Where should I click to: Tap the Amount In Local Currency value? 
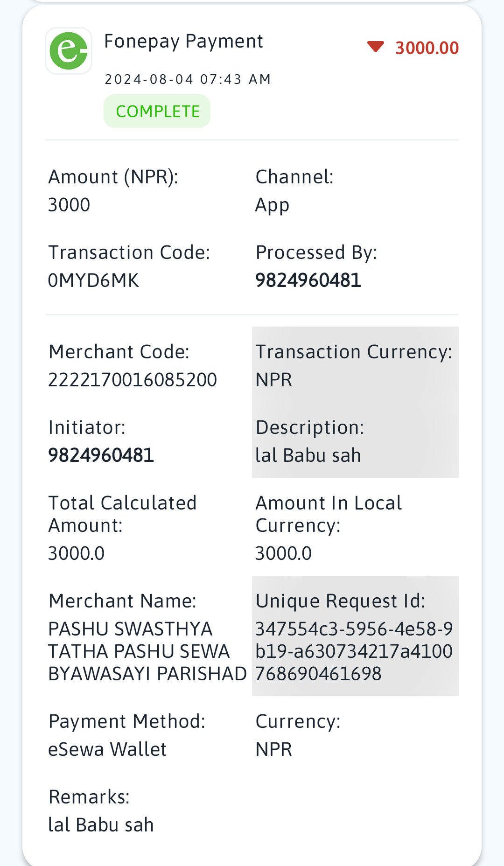283,553
